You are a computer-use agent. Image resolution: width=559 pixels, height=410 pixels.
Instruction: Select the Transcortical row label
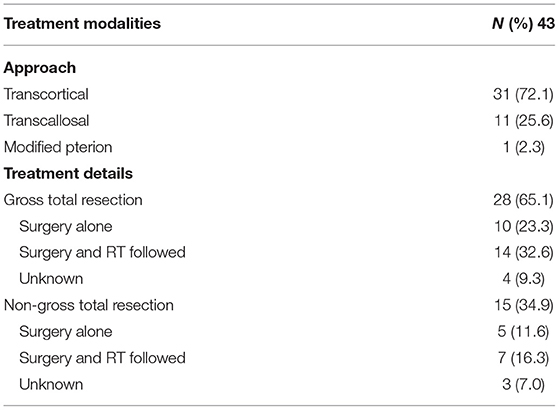click(46, 94)
